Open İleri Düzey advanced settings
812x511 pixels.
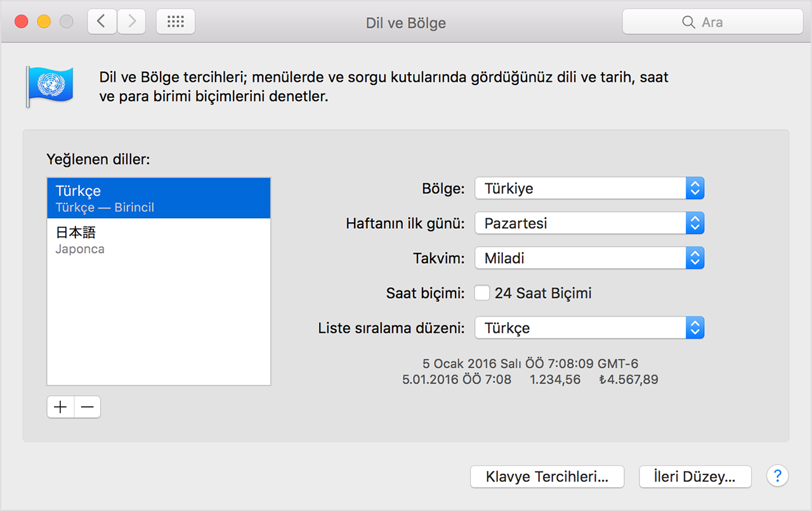695,476
